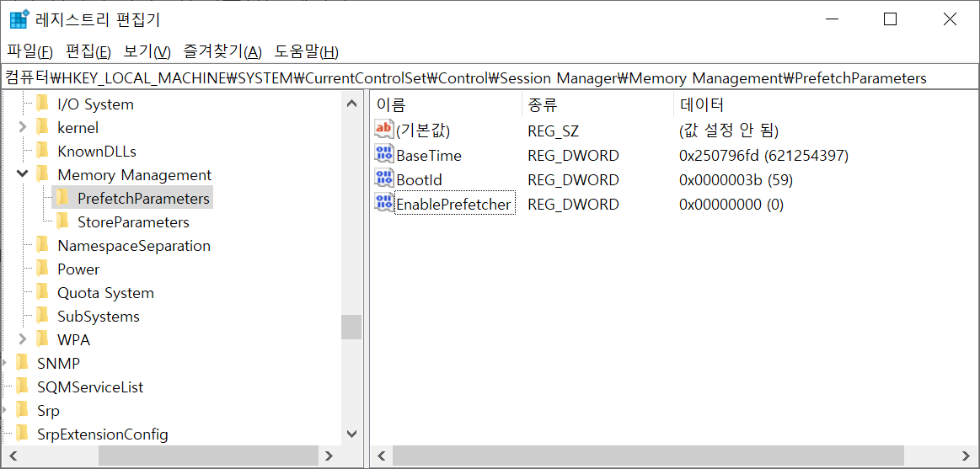Select the KnownDLLs folder icon
Image resolution: width=980 pixels, height=469 pixels.
pyautogui.click(x=42, y=151)
